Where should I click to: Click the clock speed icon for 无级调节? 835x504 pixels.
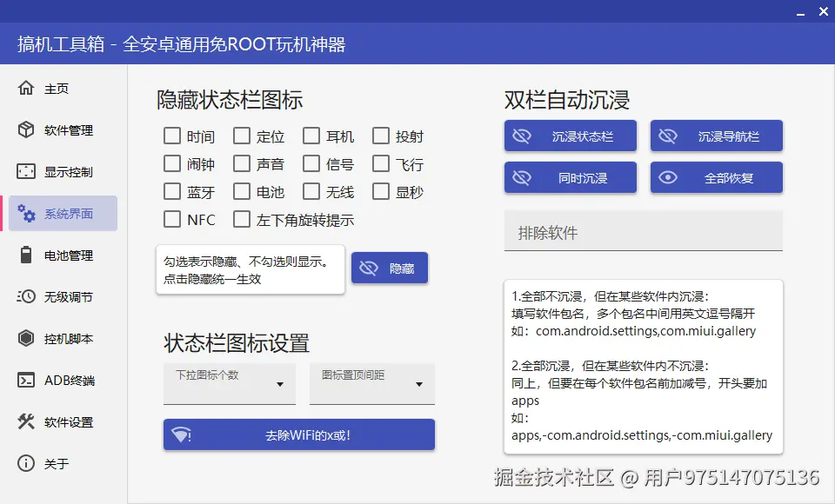coord(25,296)
